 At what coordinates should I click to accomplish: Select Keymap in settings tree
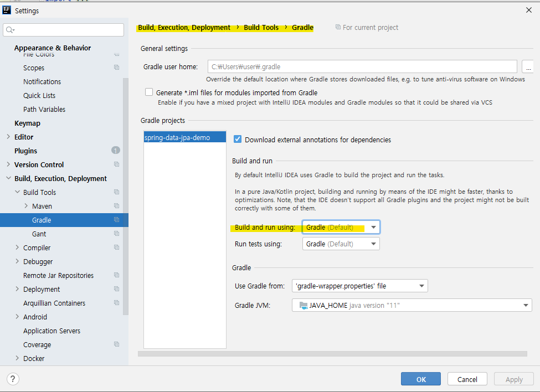pyautogui.click(x=27, y=123)
